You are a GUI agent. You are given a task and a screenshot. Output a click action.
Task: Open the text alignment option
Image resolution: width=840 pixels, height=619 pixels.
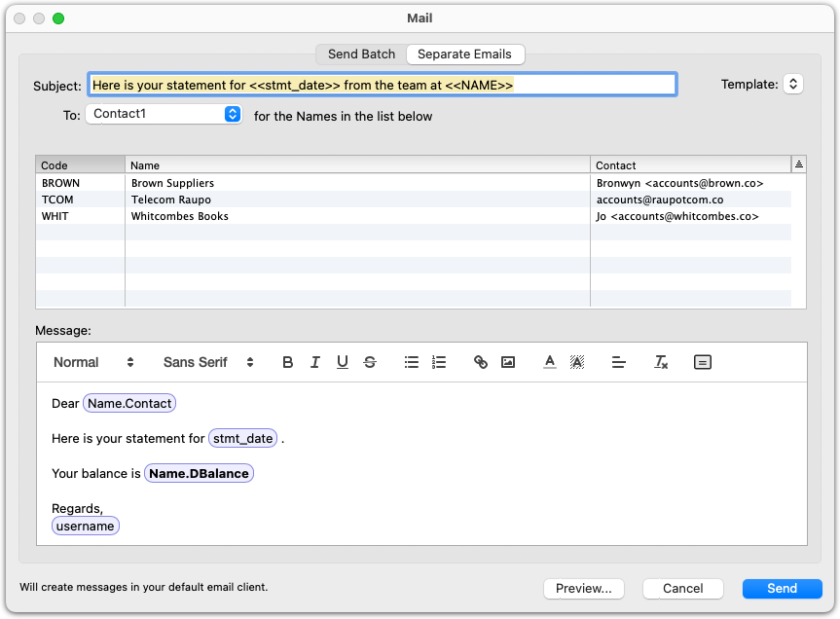tap(618, 362)
